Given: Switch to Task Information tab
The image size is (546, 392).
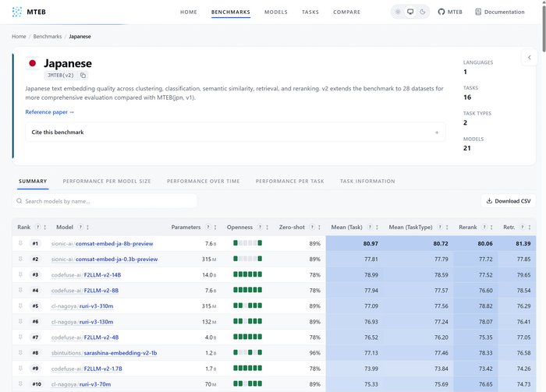Looking at the screenshot, I should [x=367, y=182].
